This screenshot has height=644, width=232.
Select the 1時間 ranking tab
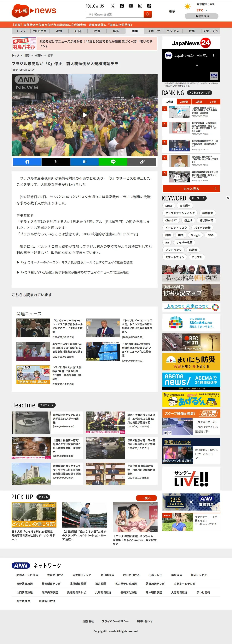pos(170,102)
